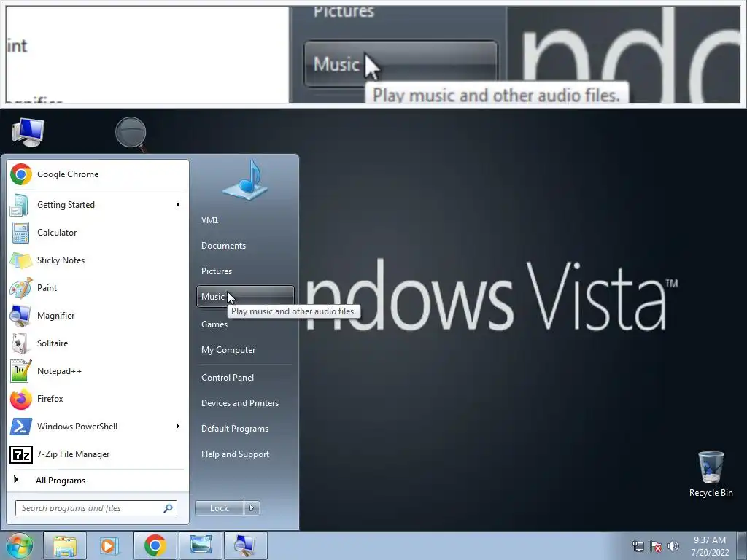Open Windows Media Player taskbar icon
Screen dimensions: 747x560
pyautogui.click(x=109, y=545)
